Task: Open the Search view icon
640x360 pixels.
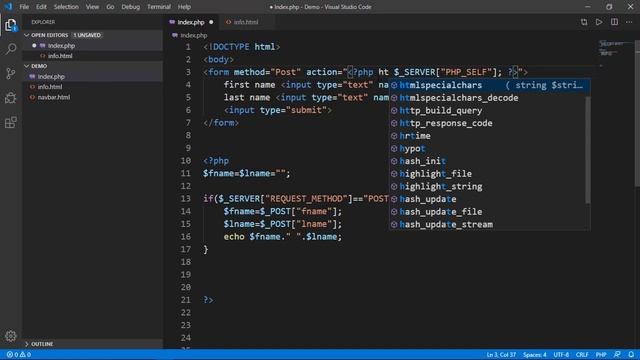Action: coord(11,49)
